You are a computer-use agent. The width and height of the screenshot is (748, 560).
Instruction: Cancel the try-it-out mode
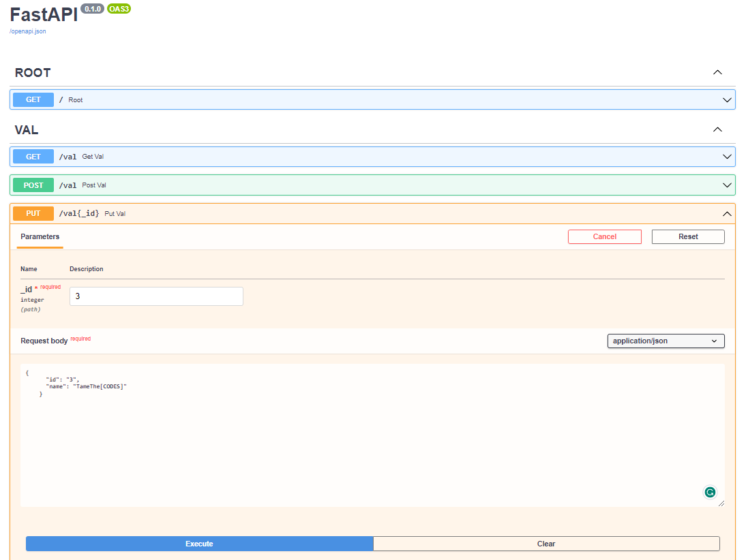tap(604, 237)
